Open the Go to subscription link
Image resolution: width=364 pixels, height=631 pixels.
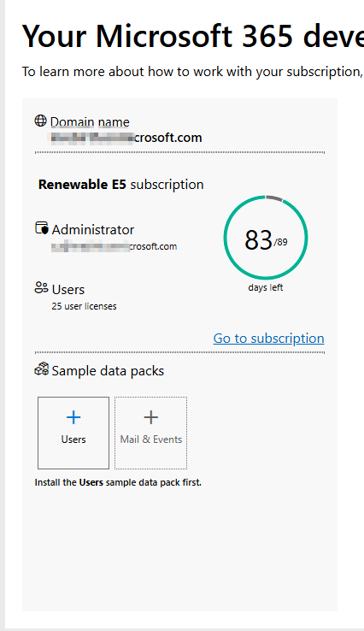coord(268,339)
